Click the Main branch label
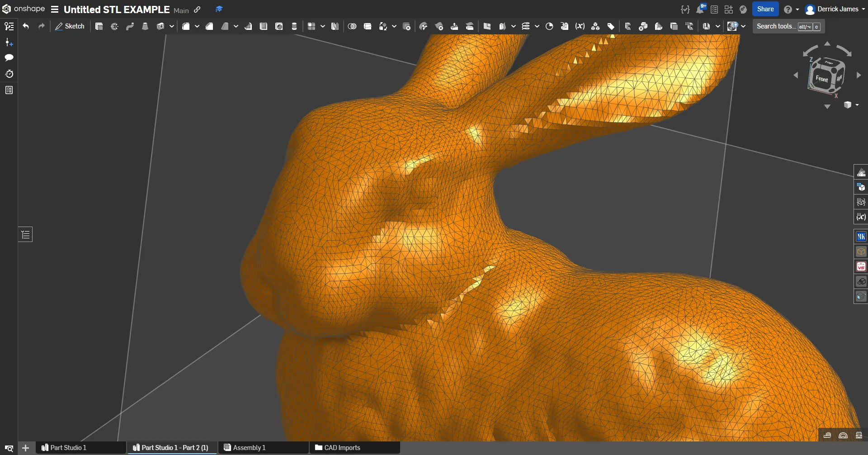This screenshot has width=868, height=455. pos(181,10)
